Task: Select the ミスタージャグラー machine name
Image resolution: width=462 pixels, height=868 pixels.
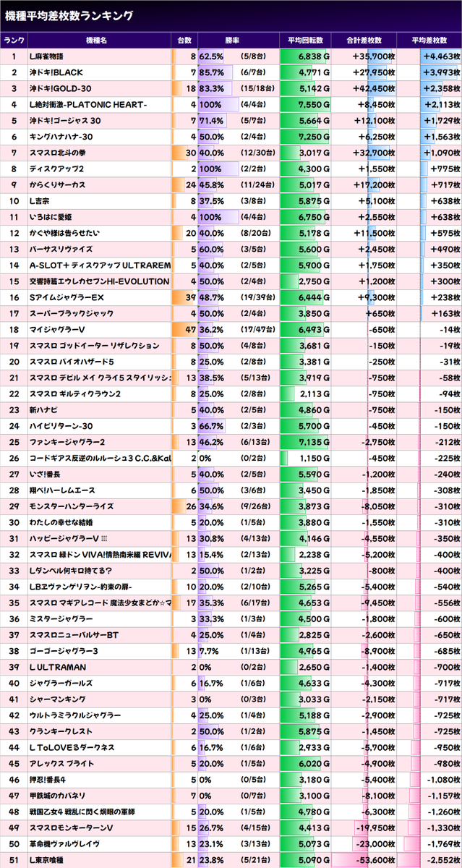Action: [x=61, y=619]
